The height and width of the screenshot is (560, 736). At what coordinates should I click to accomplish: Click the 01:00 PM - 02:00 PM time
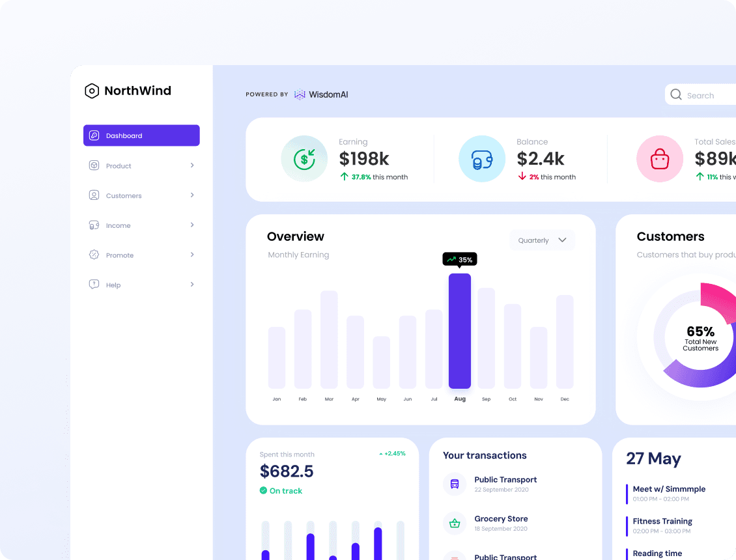tap(660, 499)
